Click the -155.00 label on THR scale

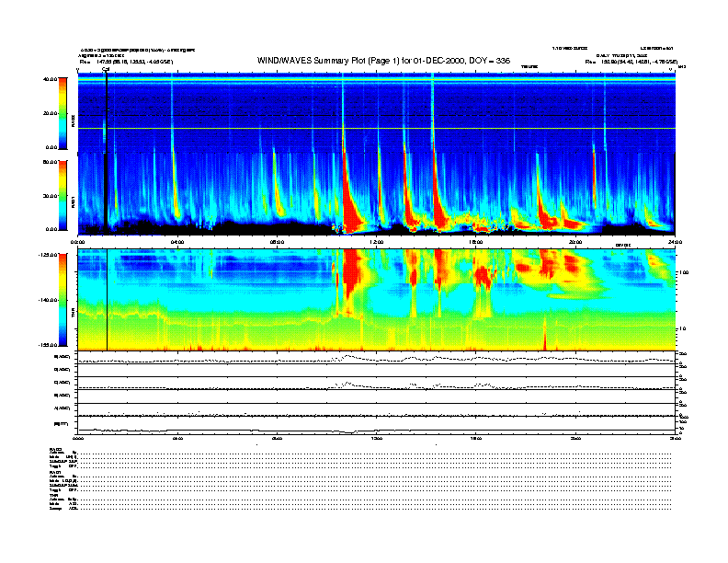pos(49,345)
